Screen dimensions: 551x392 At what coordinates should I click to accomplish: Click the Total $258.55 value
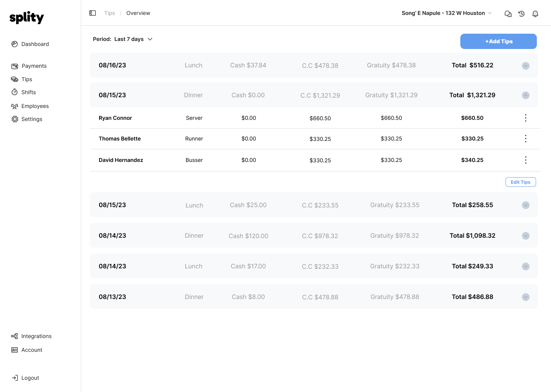[473, 205]
